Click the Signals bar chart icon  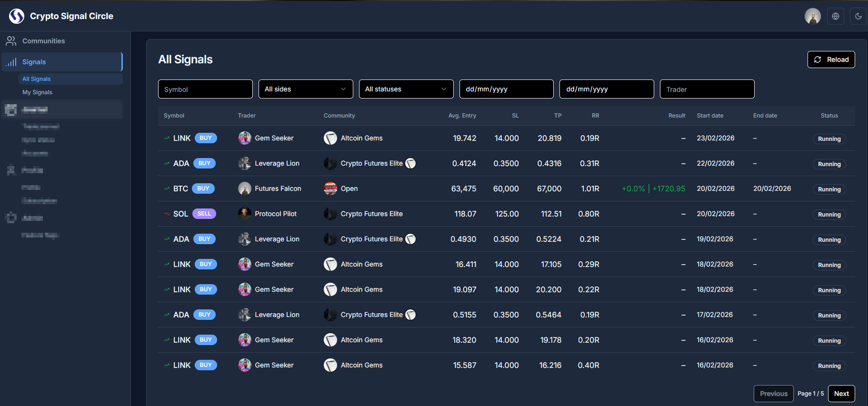pyautogui.click(x=11, y=62)
